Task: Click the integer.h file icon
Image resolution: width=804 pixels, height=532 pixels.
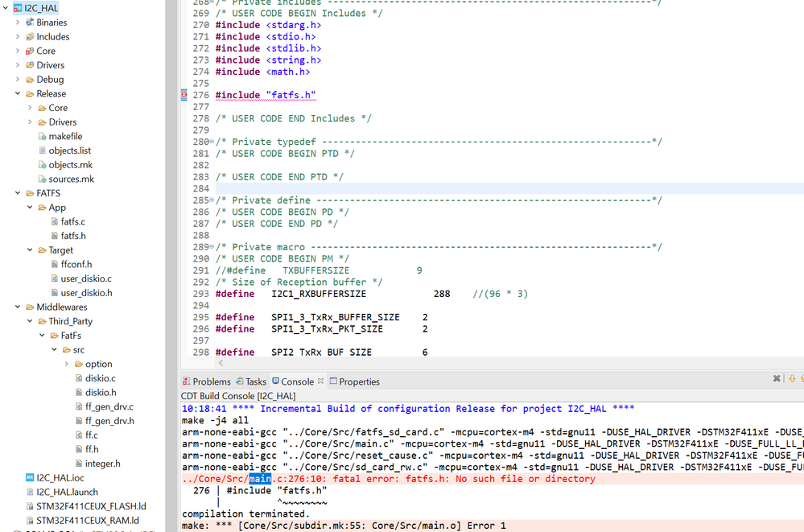Action: click(x=79, y=464)
